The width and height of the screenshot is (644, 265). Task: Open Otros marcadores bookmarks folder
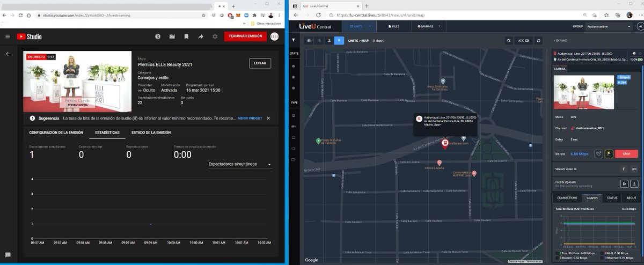[266, 24]
